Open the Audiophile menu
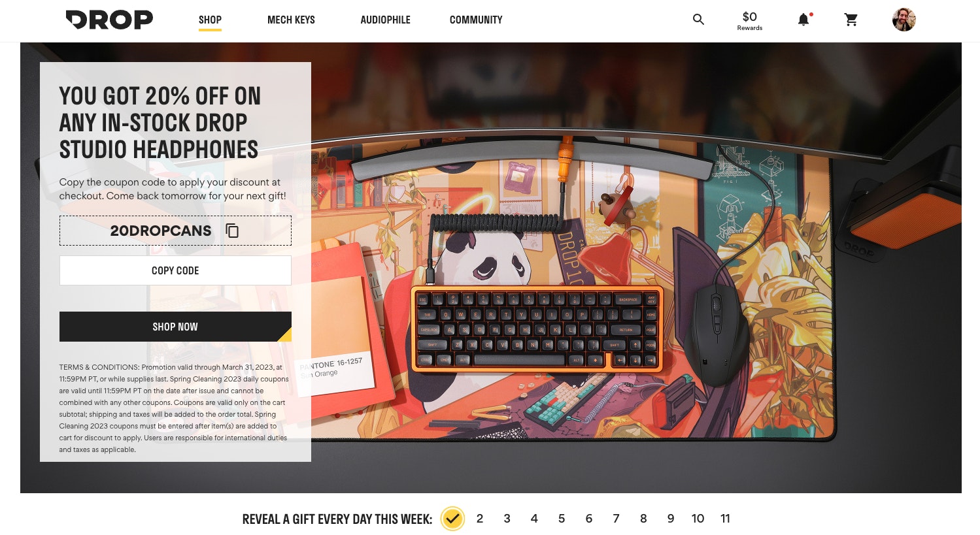Screen dimensions: 980x535 [385, 20]
